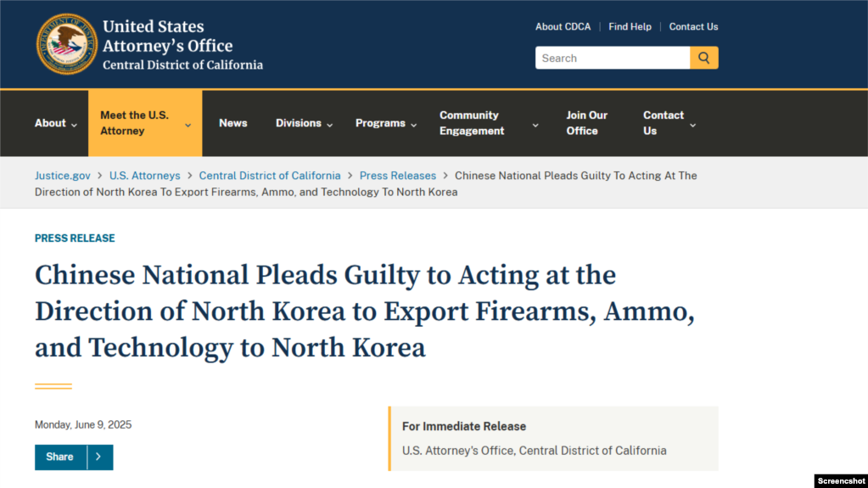Go to Central District of California breadcrumb
Viewport: 868px width, 488px height.
click(270, 176)
